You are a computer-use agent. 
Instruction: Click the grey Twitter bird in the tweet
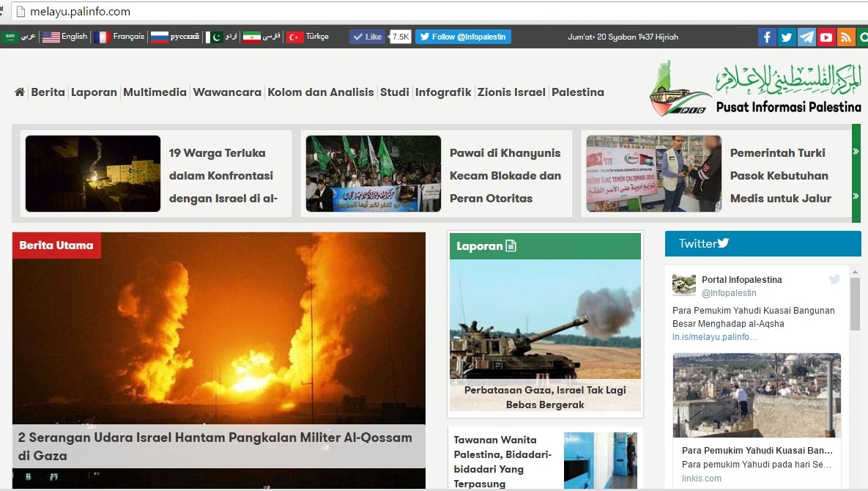point(834,279)
